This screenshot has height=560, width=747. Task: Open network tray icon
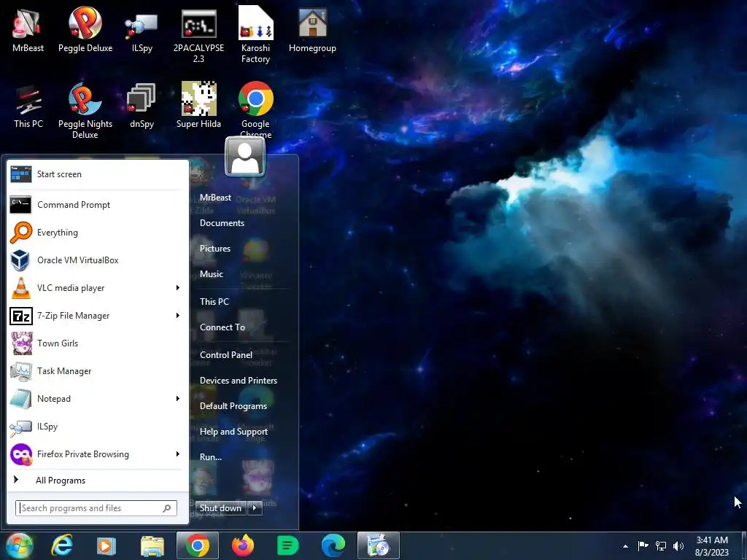click(661, 546)
